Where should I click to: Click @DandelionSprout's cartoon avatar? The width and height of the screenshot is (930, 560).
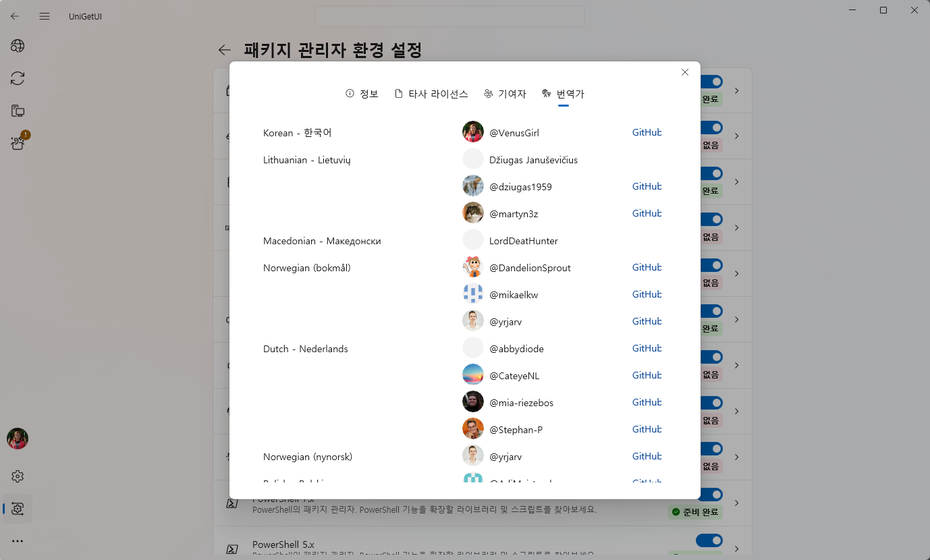[473, 267]
